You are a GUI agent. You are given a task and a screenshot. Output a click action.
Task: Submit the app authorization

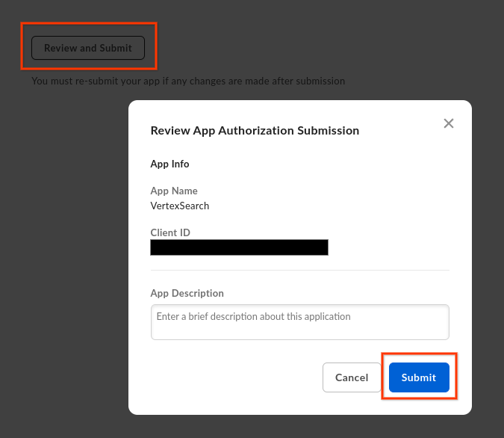(x=419, y=377)
